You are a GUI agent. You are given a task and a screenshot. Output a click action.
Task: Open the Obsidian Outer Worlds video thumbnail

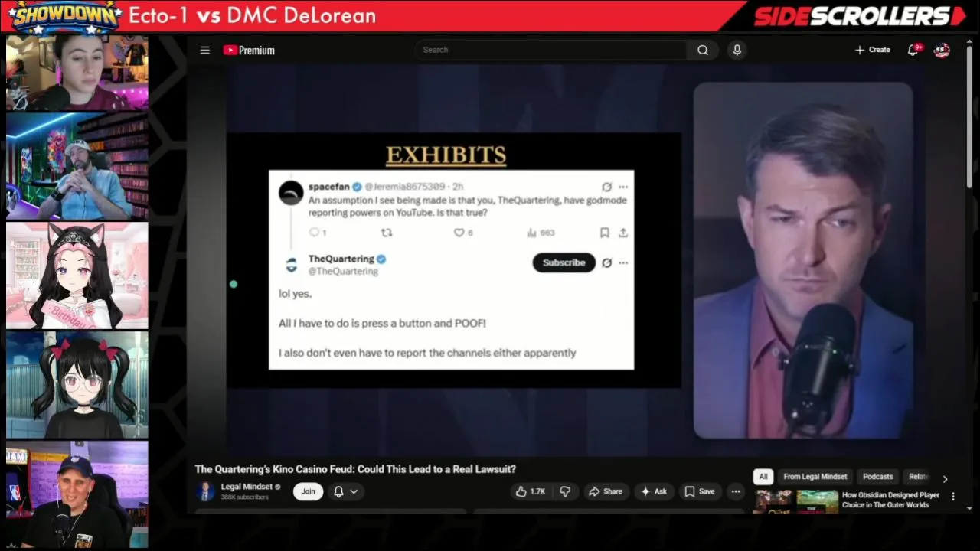click(796, 501)
